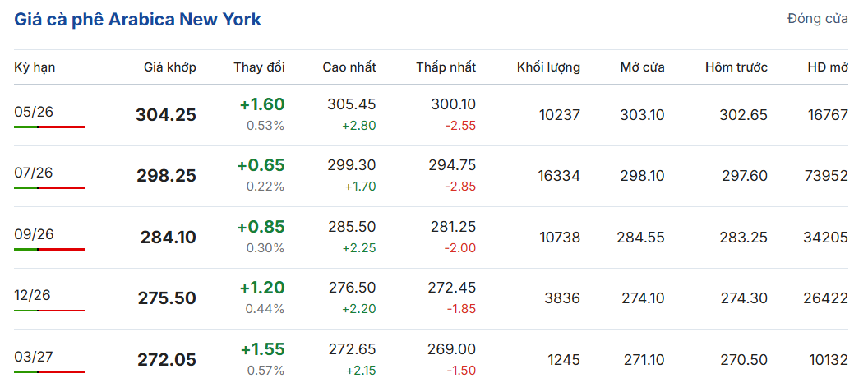Click the 275.50 matched price
This screenshot has height=383, width=868.
(x=166, y=298)
